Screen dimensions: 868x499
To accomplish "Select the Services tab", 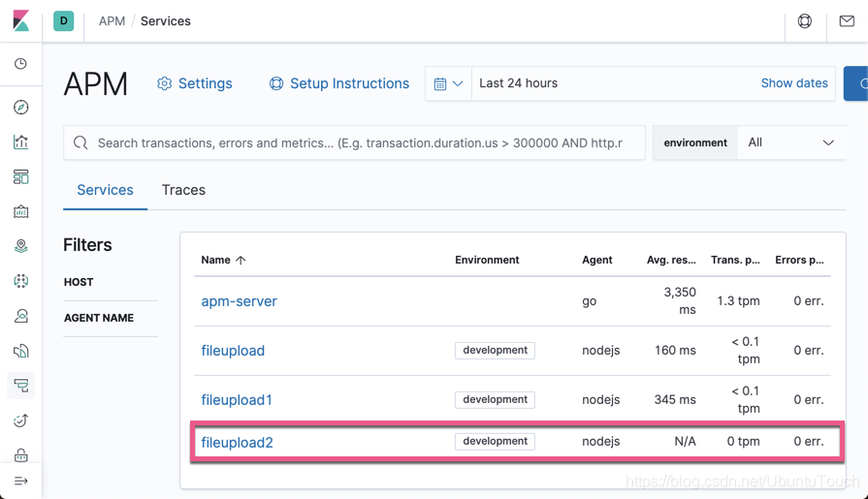I will pos(105,190).
